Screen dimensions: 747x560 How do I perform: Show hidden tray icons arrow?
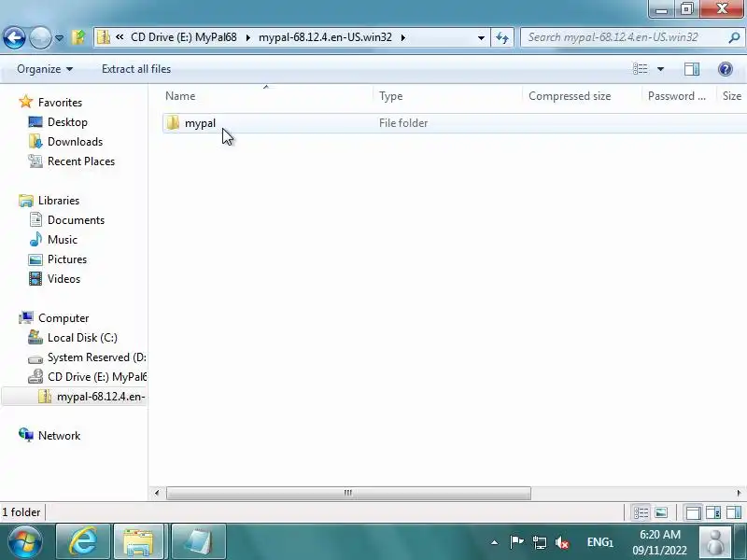pyautogui.click(x=495, y=542)
